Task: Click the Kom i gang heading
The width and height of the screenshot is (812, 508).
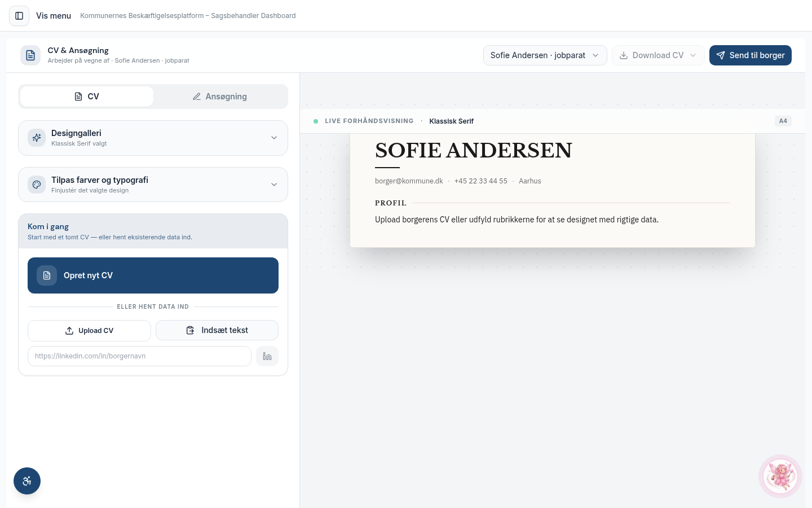Action: (x=48, y=226)
